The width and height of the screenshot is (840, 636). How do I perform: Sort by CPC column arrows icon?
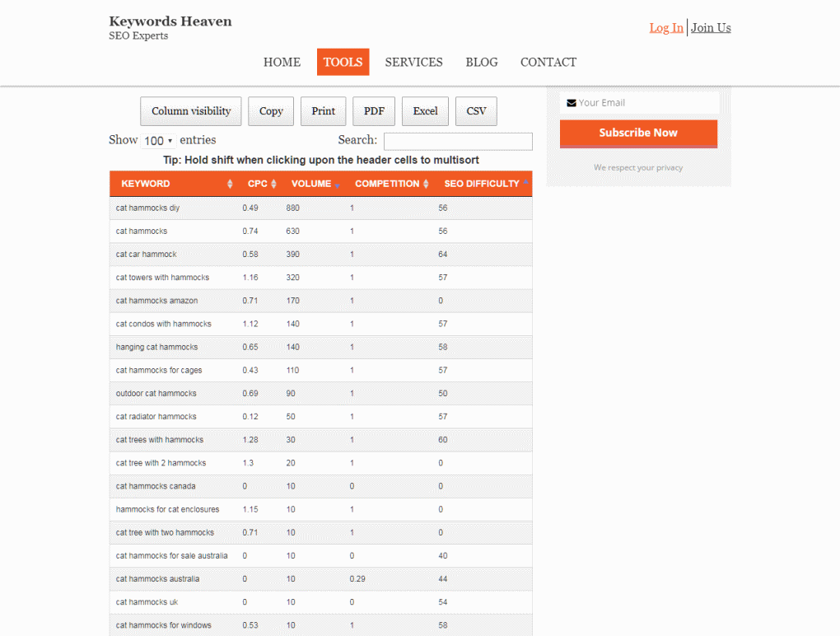273,184
